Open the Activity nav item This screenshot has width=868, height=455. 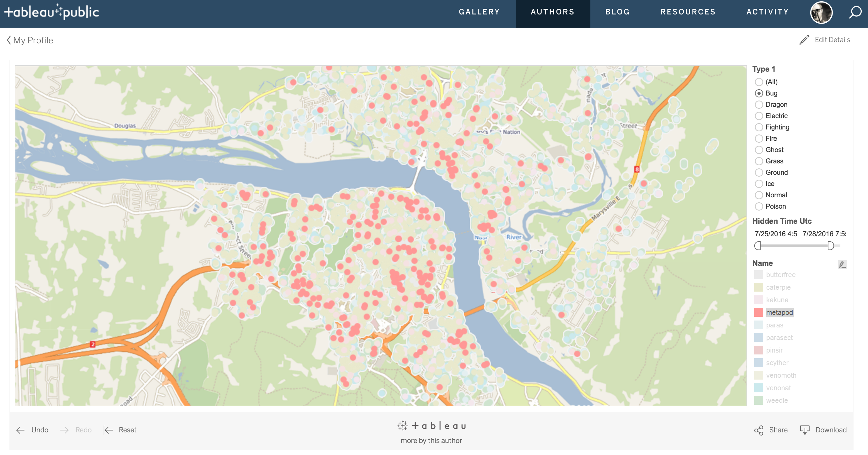point(768,12)
